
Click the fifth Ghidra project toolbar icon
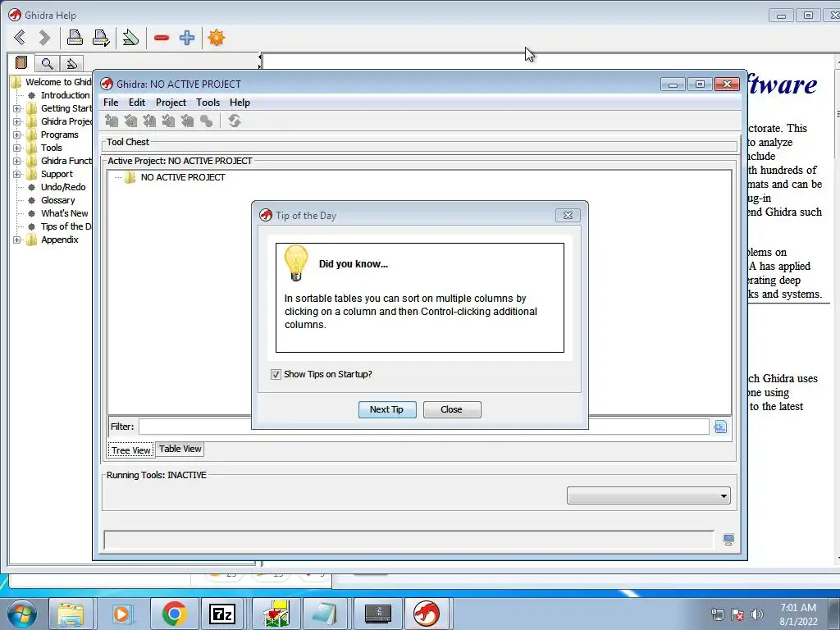pos(187,121)
